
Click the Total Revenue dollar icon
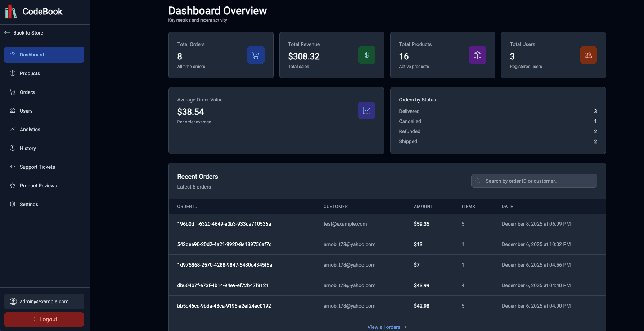click(x=366, y=55)
